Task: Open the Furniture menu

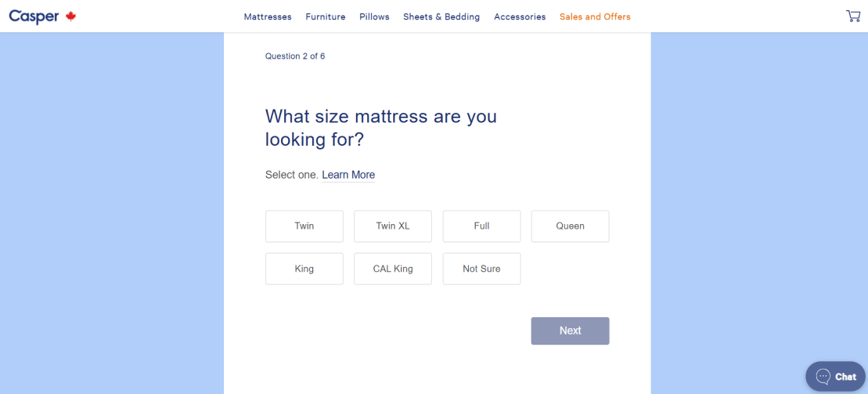Action: coord(326,16)
